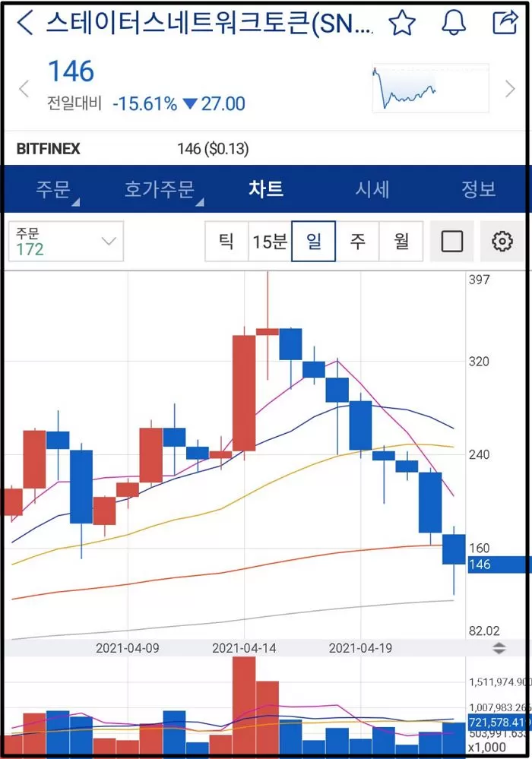
Task: Switch to the 시세 tab
Action: coord(372,188)
